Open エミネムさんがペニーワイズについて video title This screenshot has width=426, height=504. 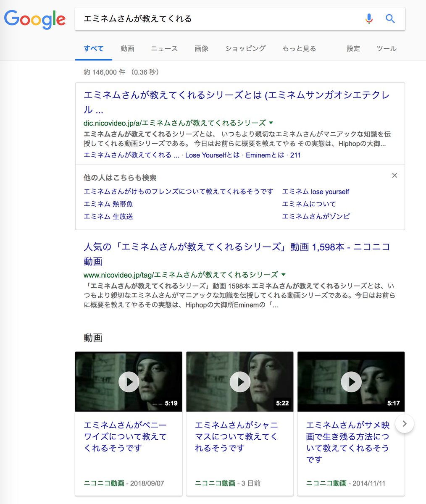(x=125, y=437)
